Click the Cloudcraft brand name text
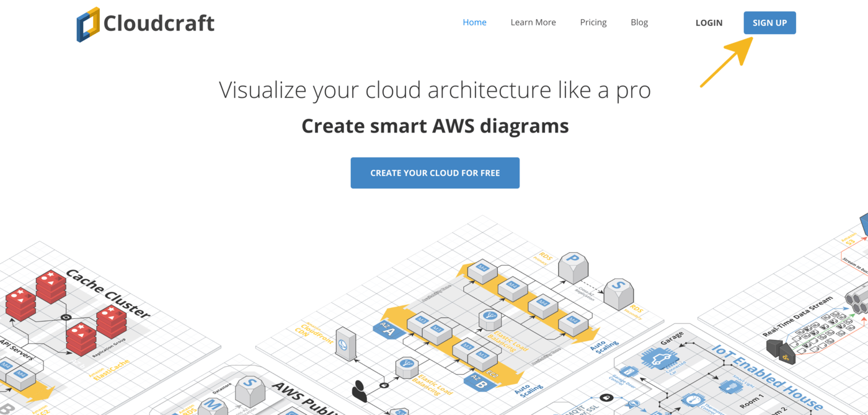This screenshot has height=415, width=868. pos(159,24)
